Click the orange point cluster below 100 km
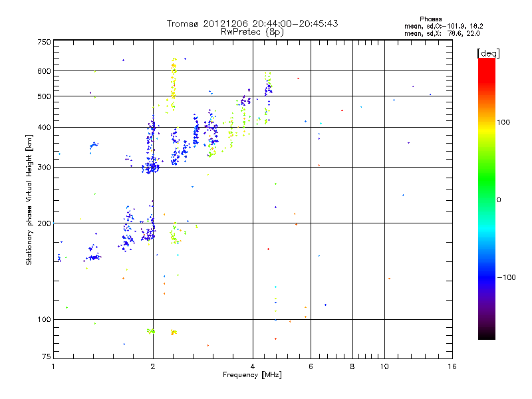Viewport: 532px width, 399px height. click(174, 332)
